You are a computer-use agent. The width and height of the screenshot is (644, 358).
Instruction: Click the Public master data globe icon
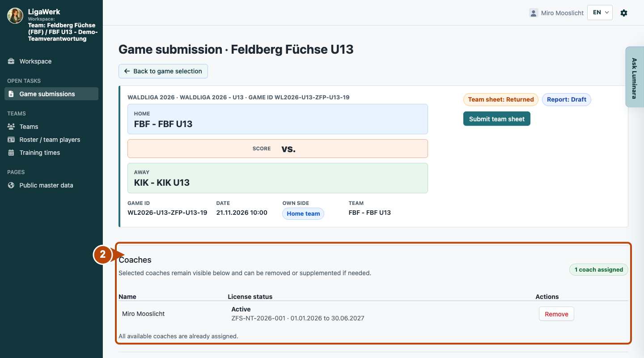pos(11,185)
